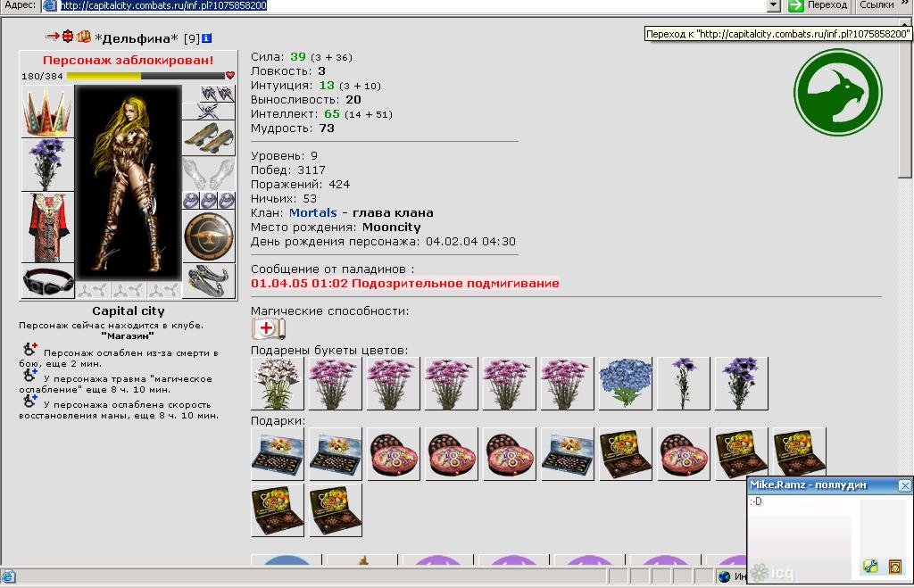Click the Internet zone globe in status bar
Image resolution: width=914 pixels, height=588 pixels.
[x=725, y=576]
